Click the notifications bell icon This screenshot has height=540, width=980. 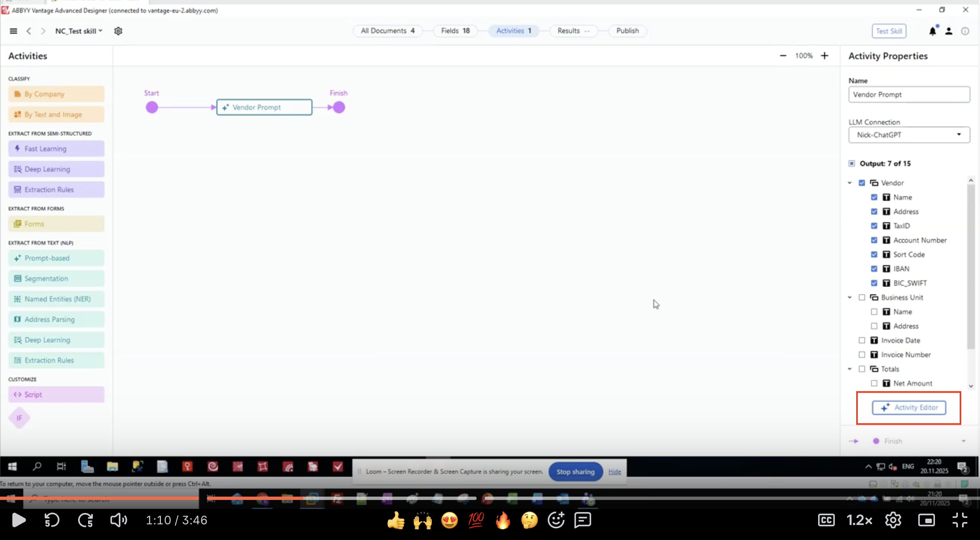(x=932, y=31)
